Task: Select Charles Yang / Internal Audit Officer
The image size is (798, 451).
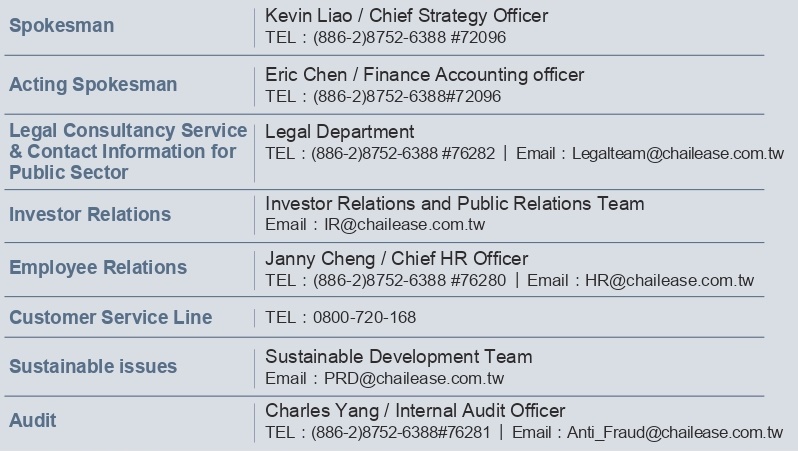Action: 415,411
